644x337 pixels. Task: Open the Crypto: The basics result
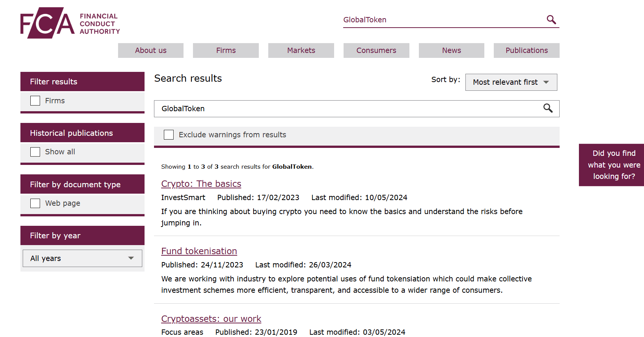(201, 184)
